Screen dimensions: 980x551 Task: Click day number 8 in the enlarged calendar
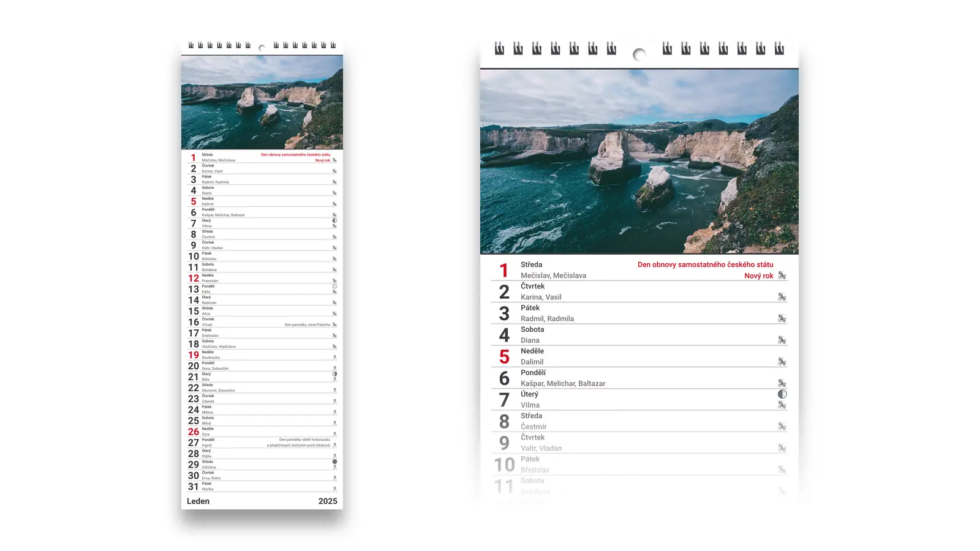(504, 422)
